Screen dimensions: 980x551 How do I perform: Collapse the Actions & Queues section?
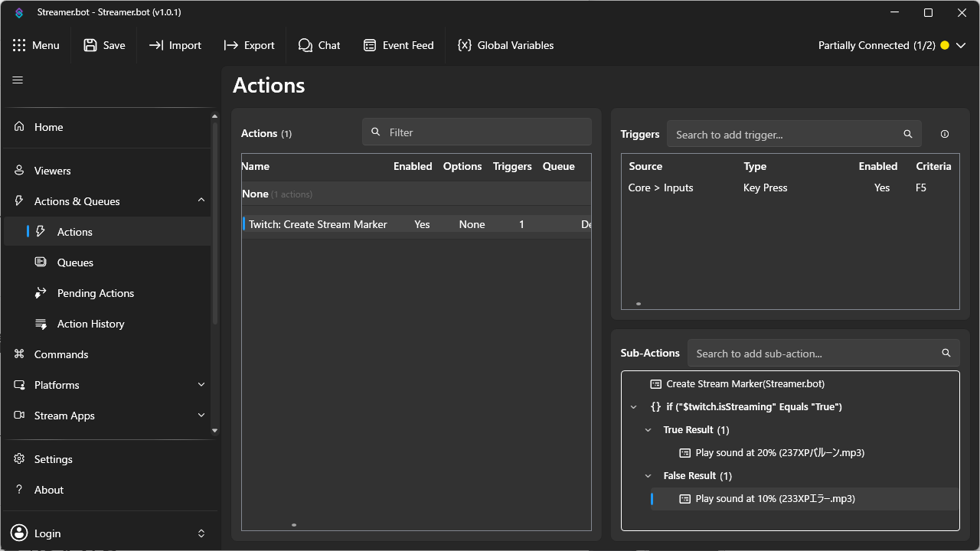tap(201, 201)
